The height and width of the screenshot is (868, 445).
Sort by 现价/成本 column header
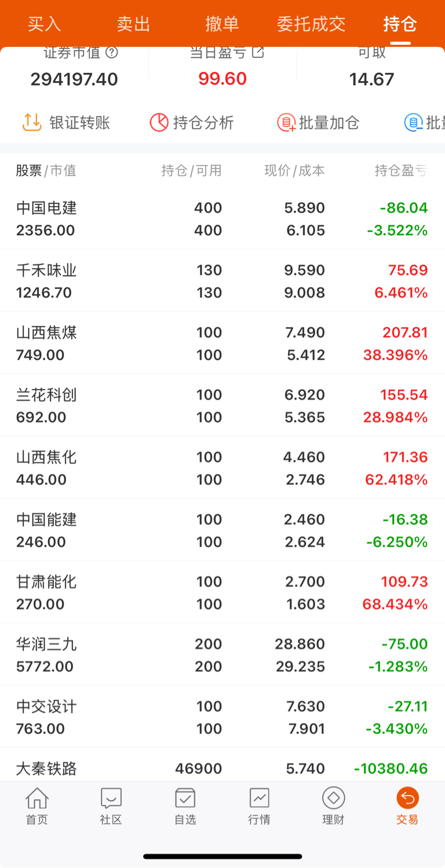294,171
